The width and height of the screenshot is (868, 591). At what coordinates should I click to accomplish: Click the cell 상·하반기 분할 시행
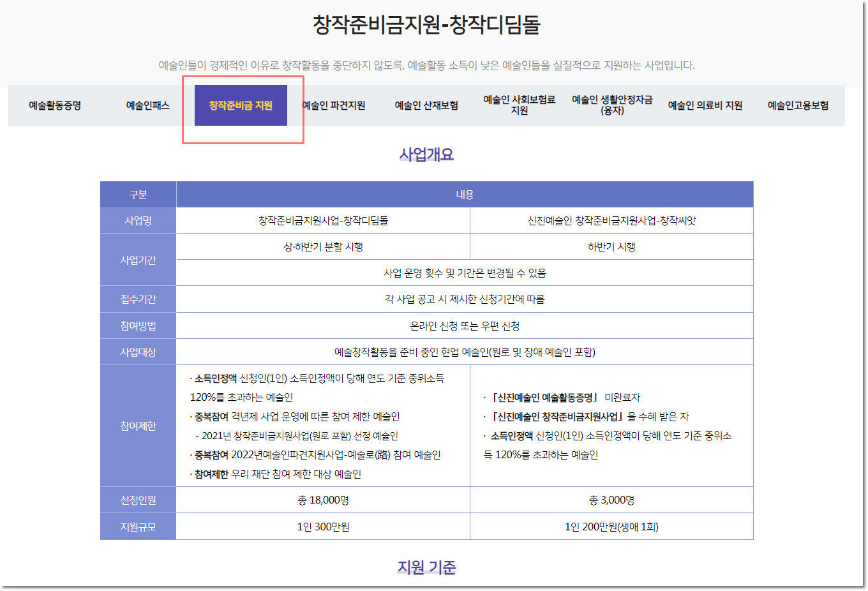coord(323,247)
